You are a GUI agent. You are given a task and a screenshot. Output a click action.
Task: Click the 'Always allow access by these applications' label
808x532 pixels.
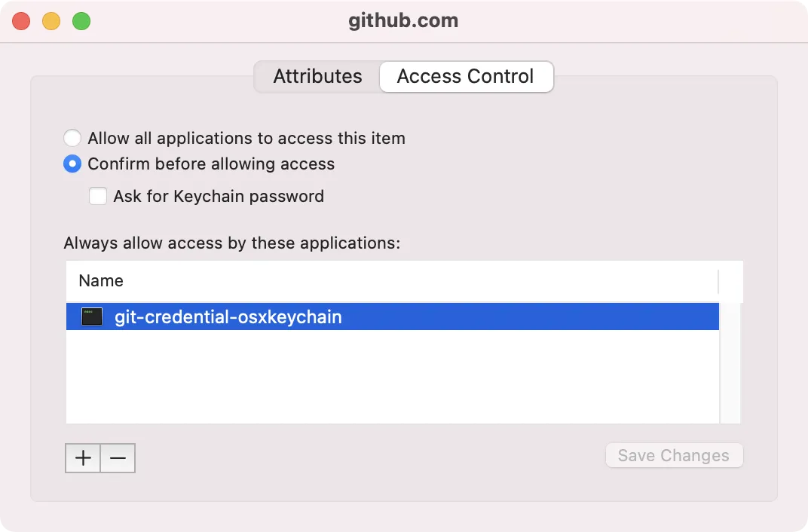pos(232,243)
